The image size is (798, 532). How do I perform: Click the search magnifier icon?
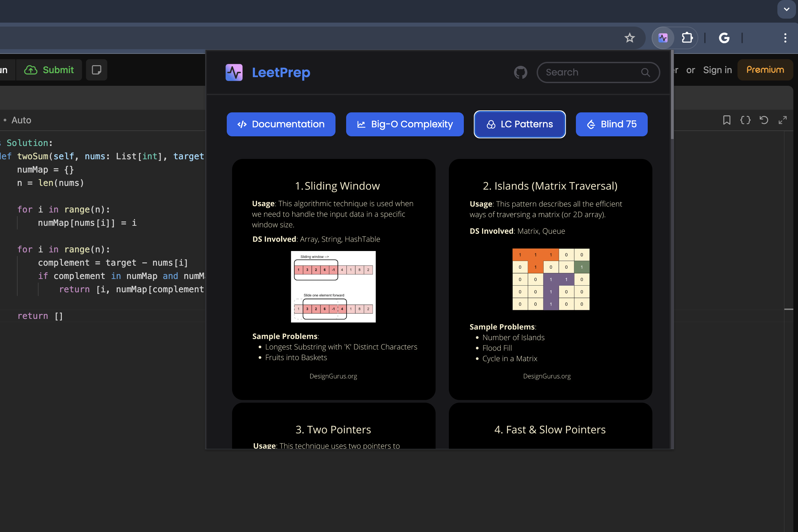click(x=645, y=72)
